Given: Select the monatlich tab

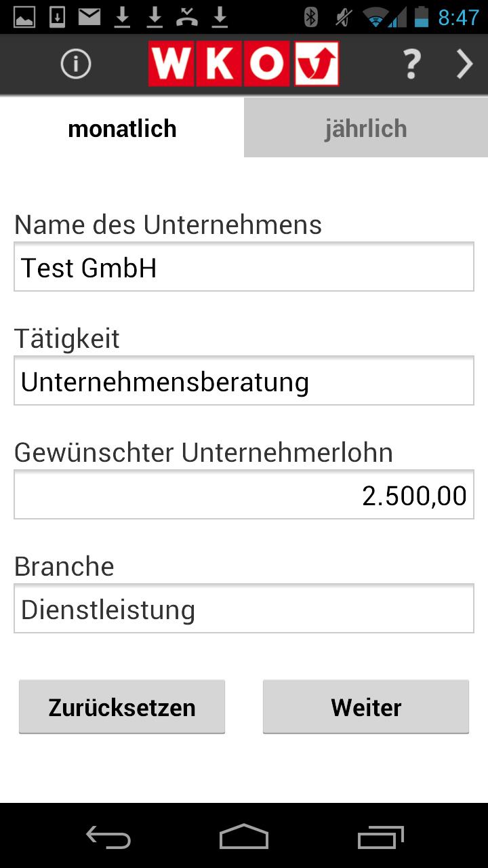Looking at the screenshot, I should (121, 127).
